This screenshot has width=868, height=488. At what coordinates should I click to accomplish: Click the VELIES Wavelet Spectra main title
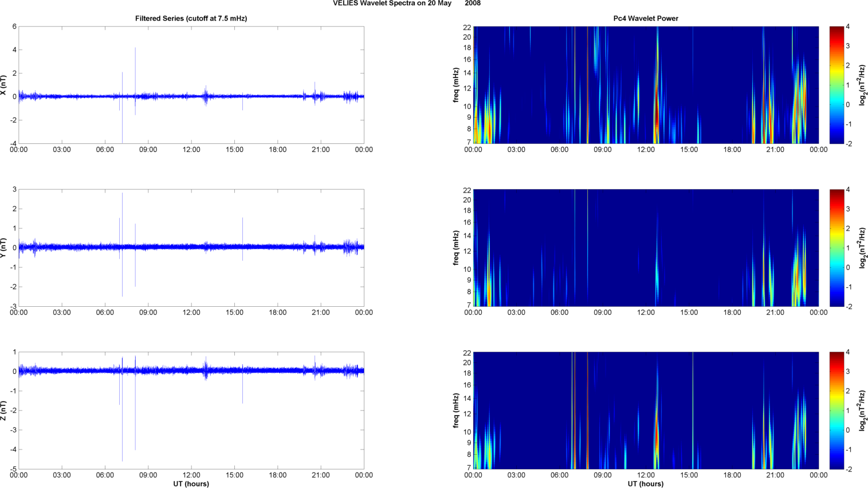tap(407, 3)
